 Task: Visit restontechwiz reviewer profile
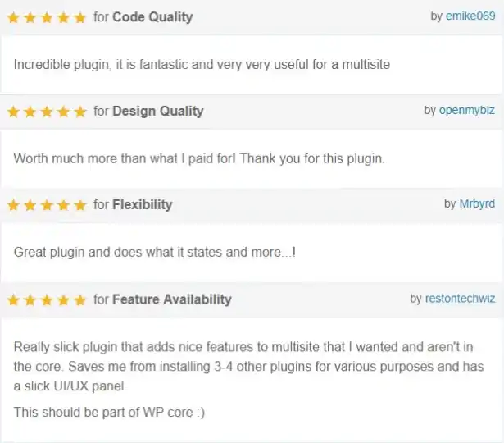tap(461, 299)
